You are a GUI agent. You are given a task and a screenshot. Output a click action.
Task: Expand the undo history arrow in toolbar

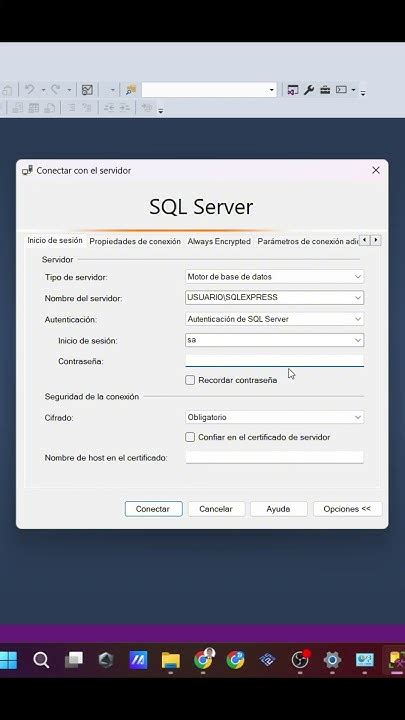pos(43,90)
